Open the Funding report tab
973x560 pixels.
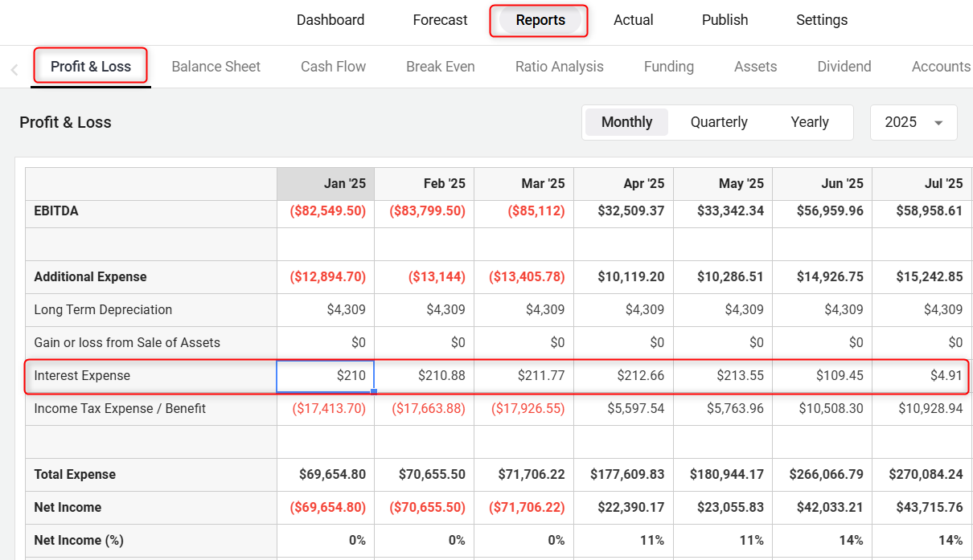click(x=668, y=67)
